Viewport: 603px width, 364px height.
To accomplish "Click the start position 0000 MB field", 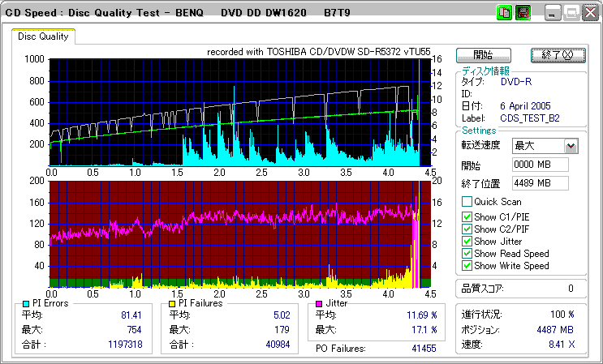I will (x=541, y=165).
